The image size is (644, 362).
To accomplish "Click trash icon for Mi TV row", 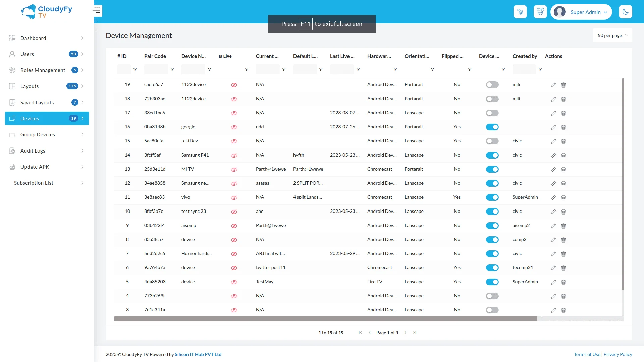I will coord(563,170).
